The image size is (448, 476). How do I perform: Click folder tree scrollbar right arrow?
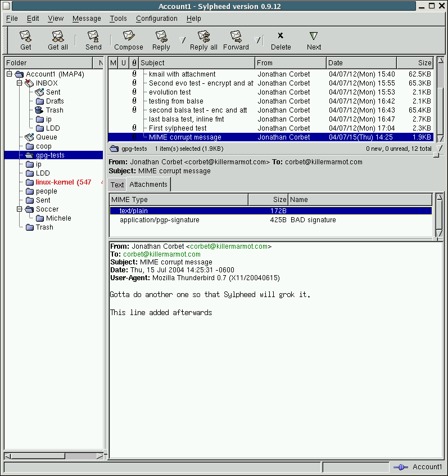click(100, 456)
